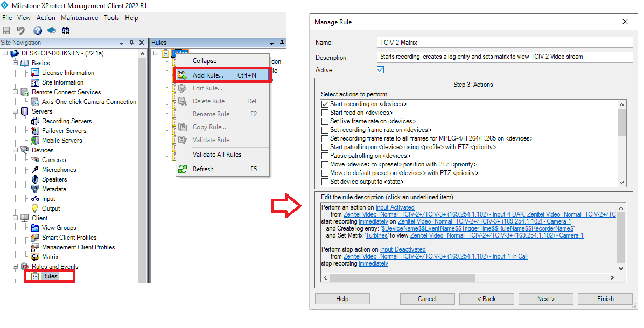Image resolution: width=644 pixels, height=328 pixels.
Task: Click the Output lightbulb icon
Action: (x=36, y=208)
